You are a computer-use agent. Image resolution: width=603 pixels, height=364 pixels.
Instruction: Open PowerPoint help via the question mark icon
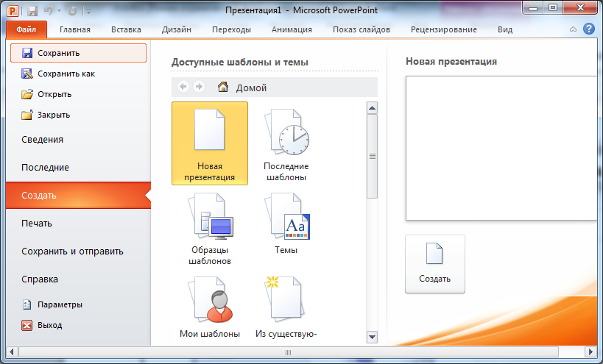point(589,29)
